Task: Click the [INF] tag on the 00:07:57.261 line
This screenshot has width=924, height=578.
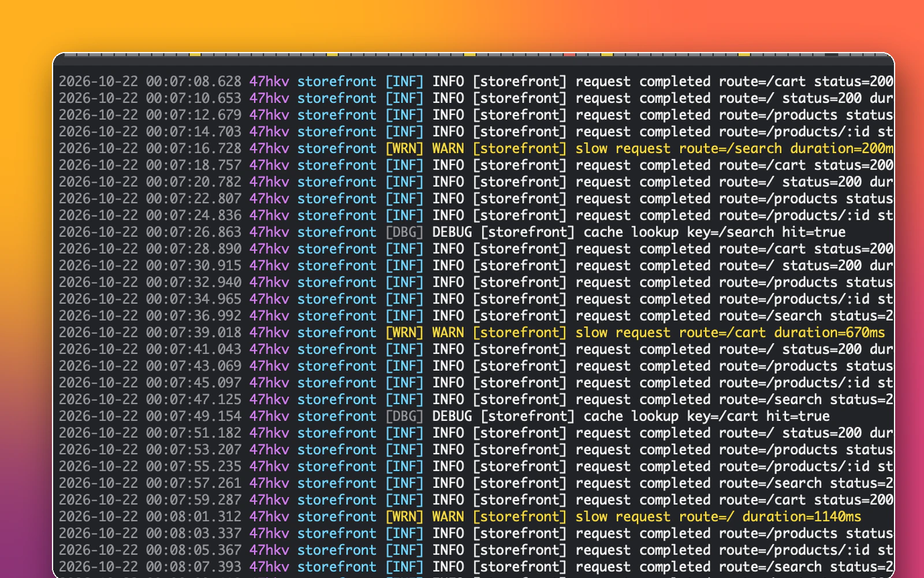Action: 404,483
